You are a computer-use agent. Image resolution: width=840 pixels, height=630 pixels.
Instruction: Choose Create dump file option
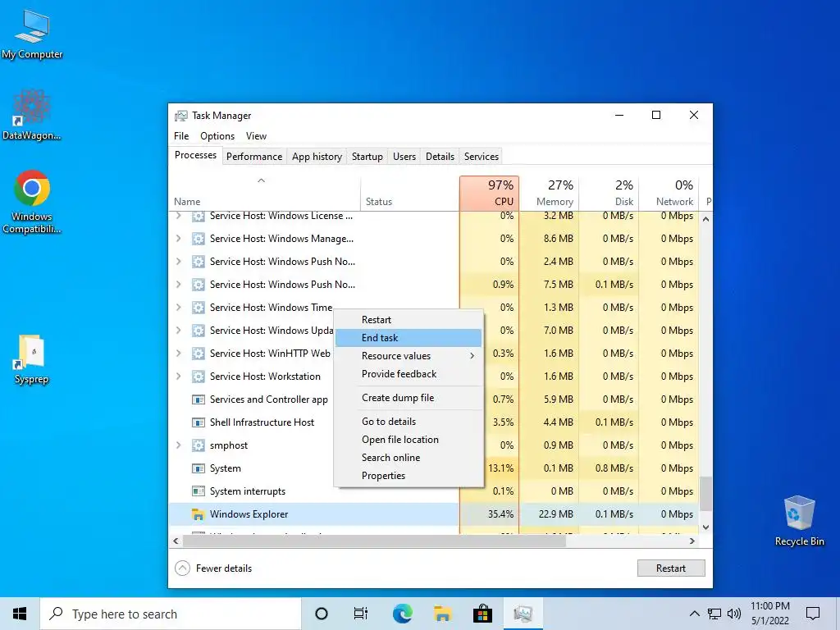409,398
